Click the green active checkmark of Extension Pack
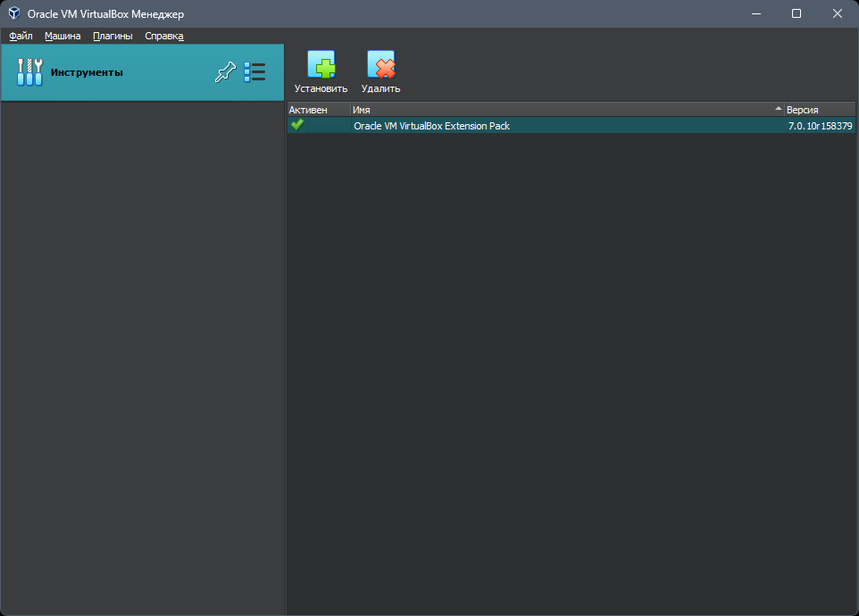The height and width of the screenshot is (616, 859). click(297, 125)
